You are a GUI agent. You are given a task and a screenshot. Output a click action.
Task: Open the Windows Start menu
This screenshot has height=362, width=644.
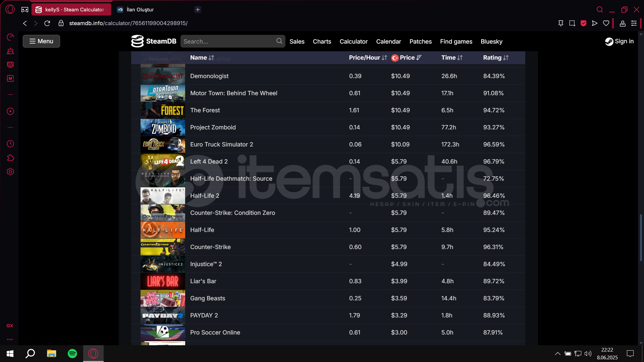[x=10, y=353]
